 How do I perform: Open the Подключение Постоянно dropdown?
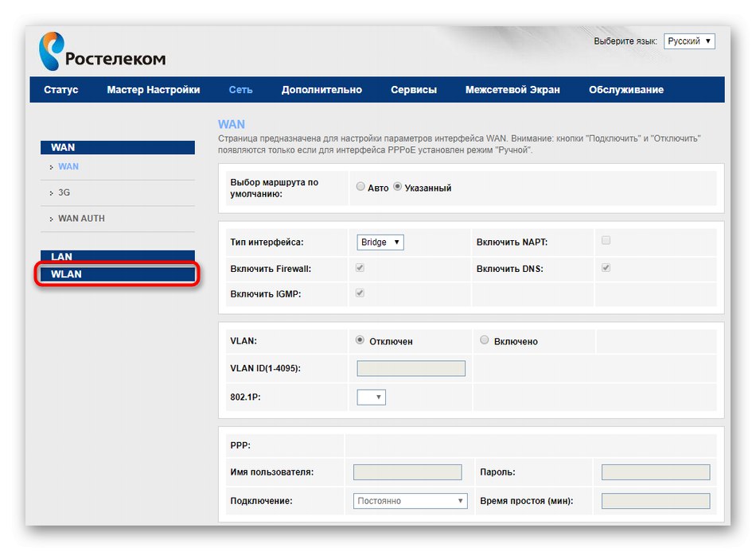pos(411,501)
